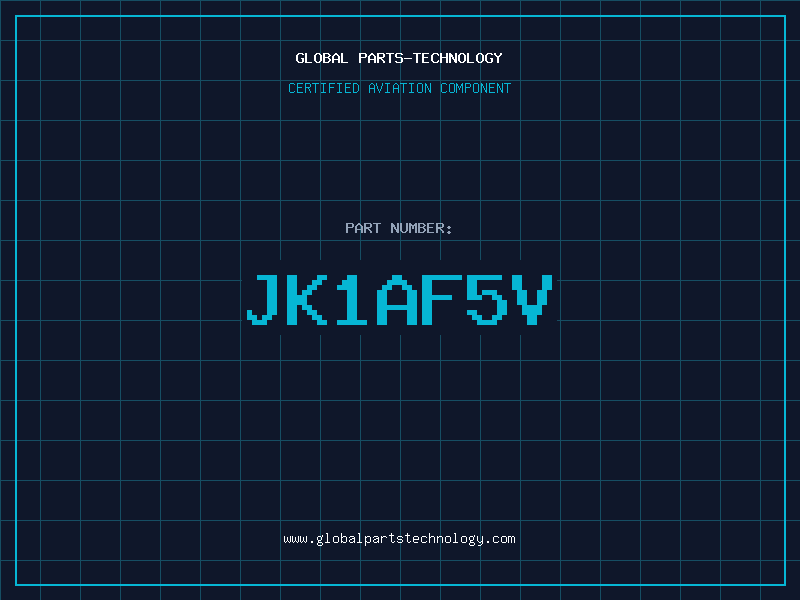Select the word AVIATION in the subtitle
Image resolution: width=800 pixels, height=600 pixels.
(x=400, y=88)
